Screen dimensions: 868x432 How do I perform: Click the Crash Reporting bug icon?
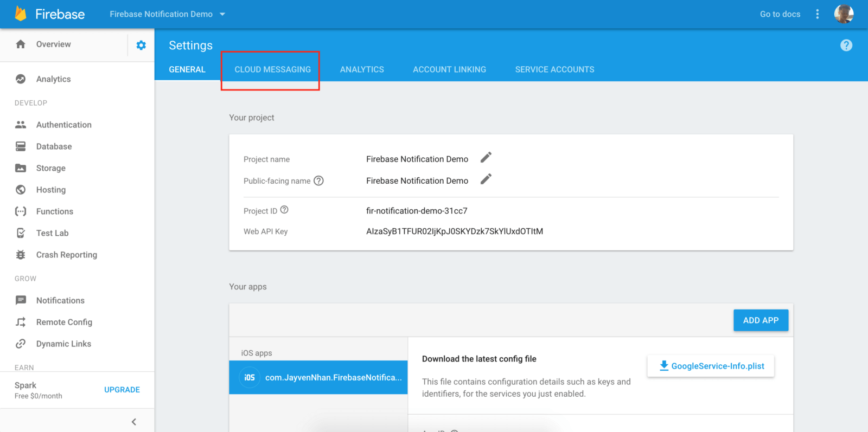point(21,255)
